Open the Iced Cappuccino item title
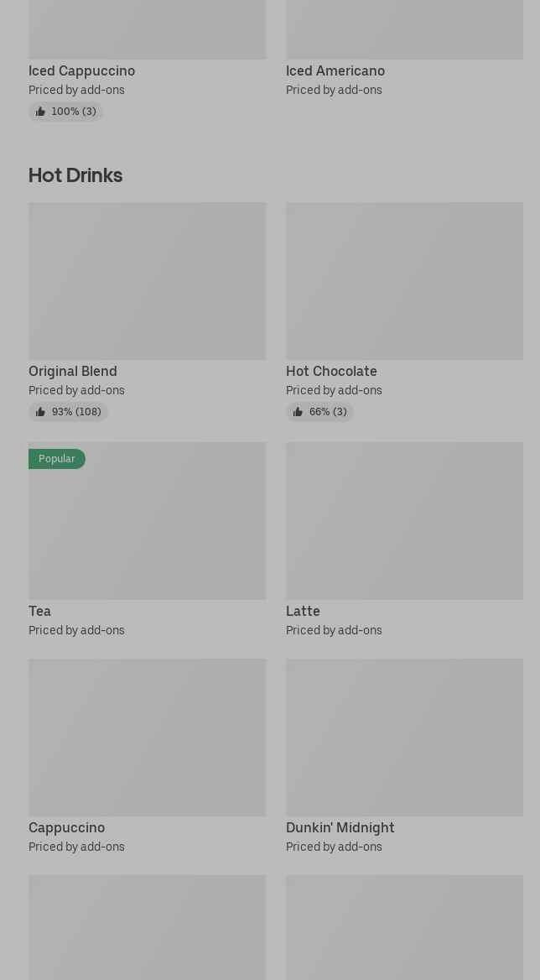This screenshot has height=980, width=540. [82, 71]
